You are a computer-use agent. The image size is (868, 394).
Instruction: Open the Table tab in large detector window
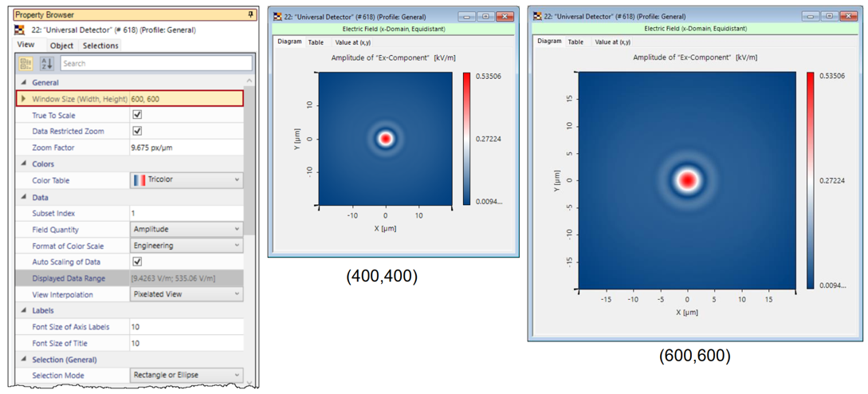tap(575, 42)
